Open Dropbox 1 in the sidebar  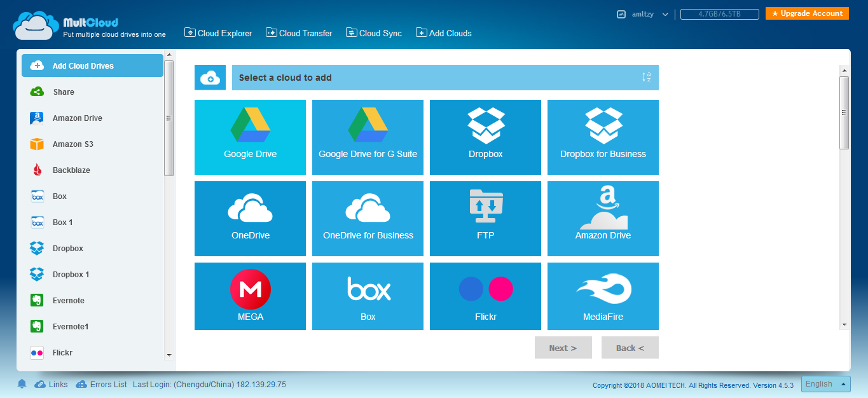(92, 274)
